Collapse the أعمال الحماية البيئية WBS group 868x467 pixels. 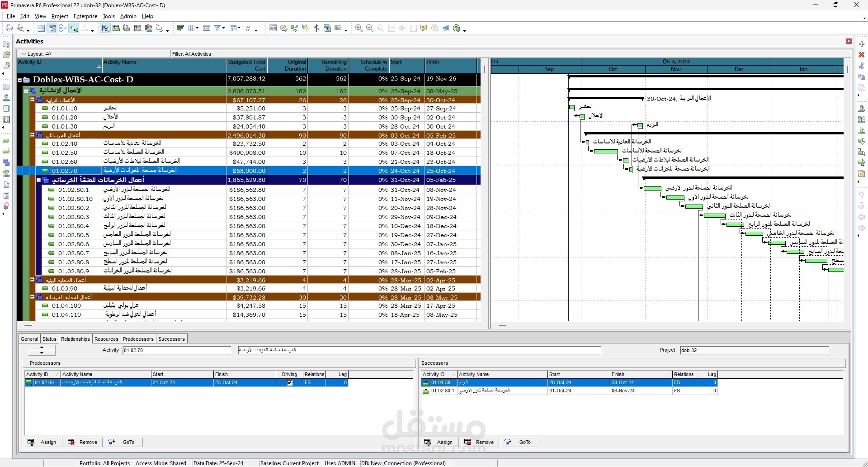pos(33,280)
